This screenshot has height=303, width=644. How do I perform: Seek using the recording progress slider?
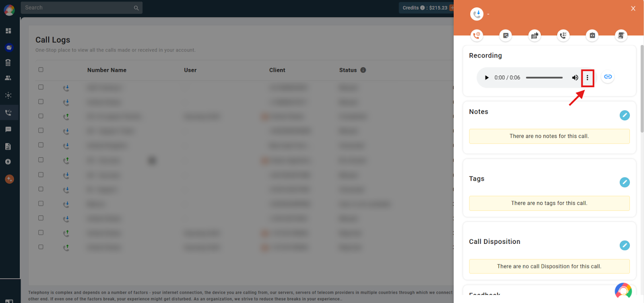[x=544, y=78]
